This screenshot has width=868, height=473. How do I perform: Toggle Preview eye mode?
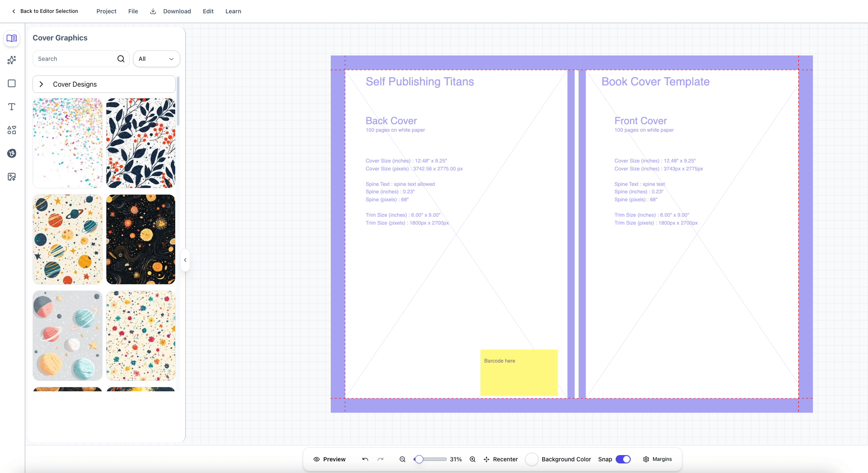[330, 459]
